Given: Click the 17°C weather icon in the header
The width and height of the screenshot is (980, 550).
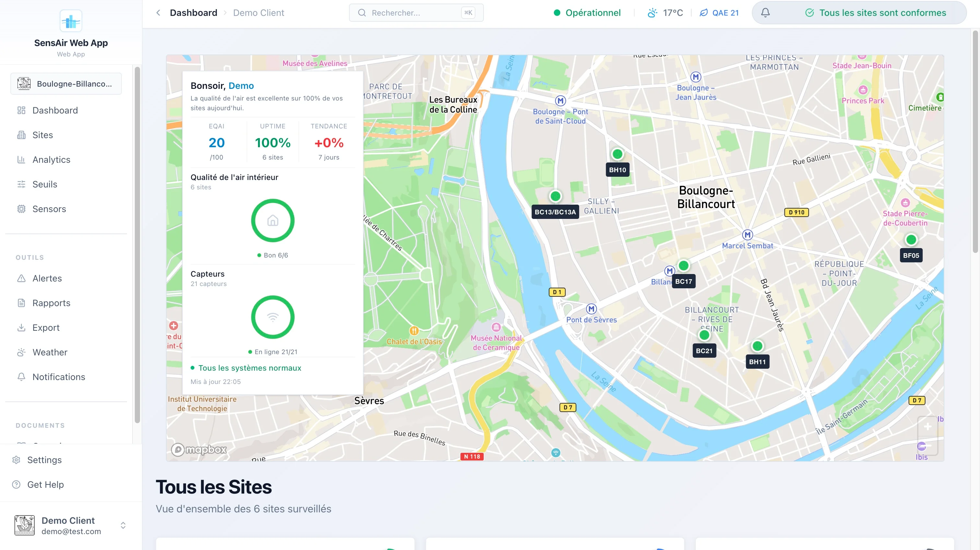Looking at the screenshot, I should [x=652, y=13].
